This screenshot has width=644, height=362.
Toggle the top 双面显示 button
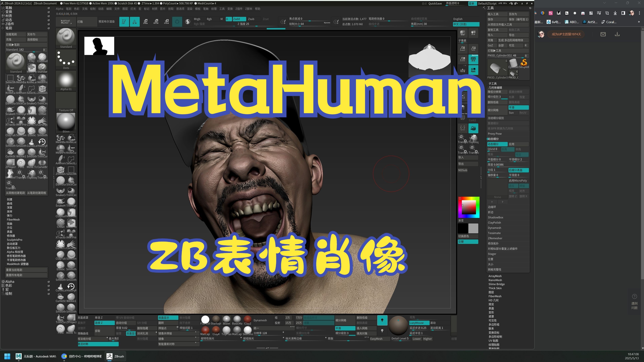click(x=168, y=317)
